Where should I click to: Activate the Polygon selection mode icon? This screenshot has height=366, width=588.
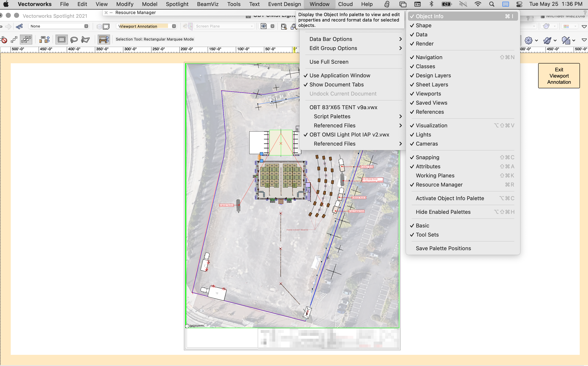click(85, 39)
